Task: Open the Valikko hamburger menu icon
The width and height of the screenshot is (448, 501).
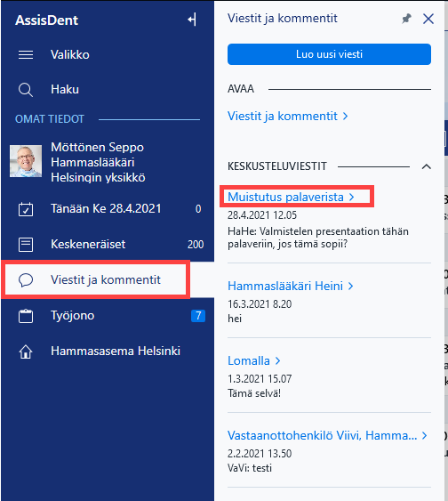Action: [x=26, y=54]
